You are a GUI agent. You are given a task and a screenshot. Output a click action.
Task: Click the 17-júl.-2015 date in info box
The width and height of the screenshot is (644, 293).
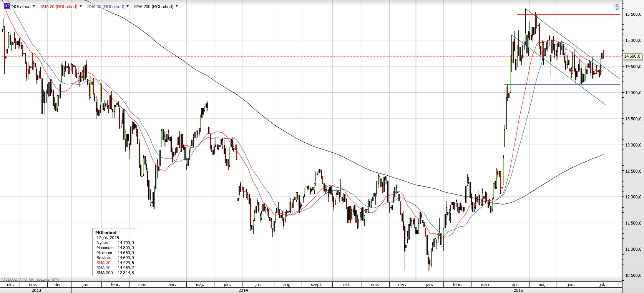click(x=108, y=238)
